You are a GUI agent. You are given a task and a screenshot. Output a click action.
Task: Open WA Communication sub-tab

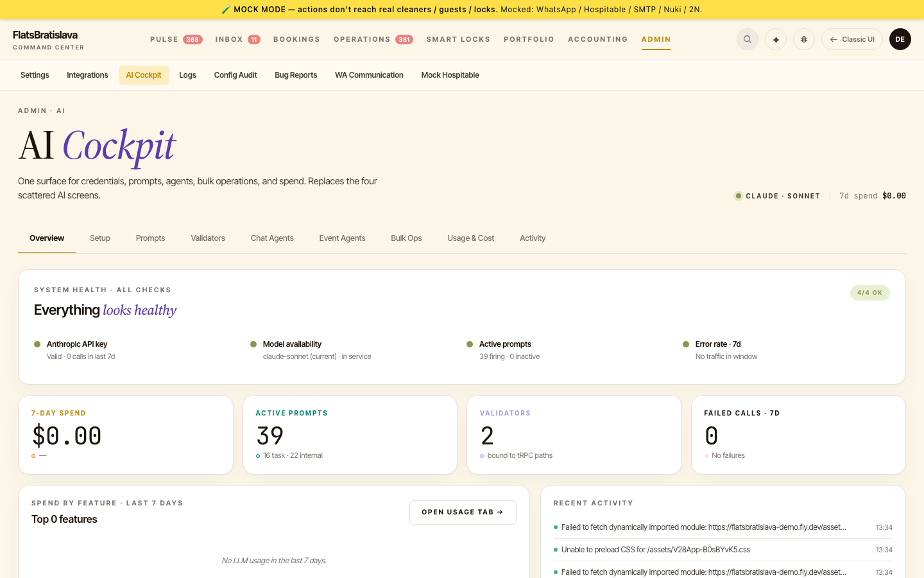click(369, 75)
